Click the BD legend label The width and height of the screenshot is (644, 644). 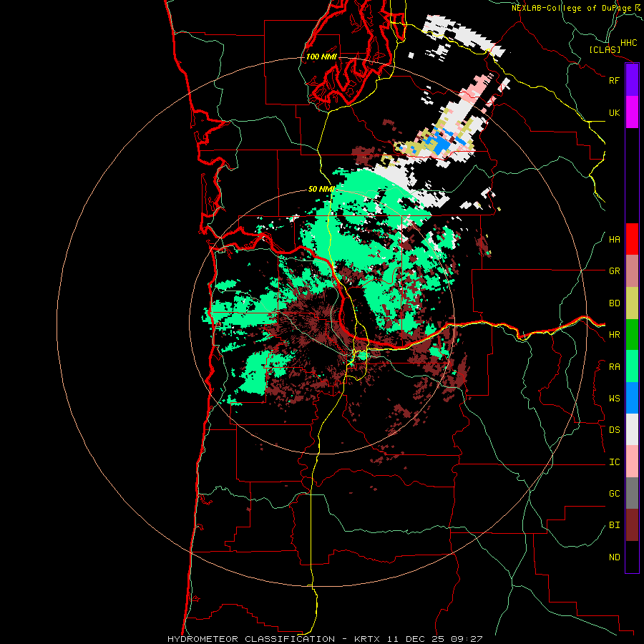[x=614, y=303]
